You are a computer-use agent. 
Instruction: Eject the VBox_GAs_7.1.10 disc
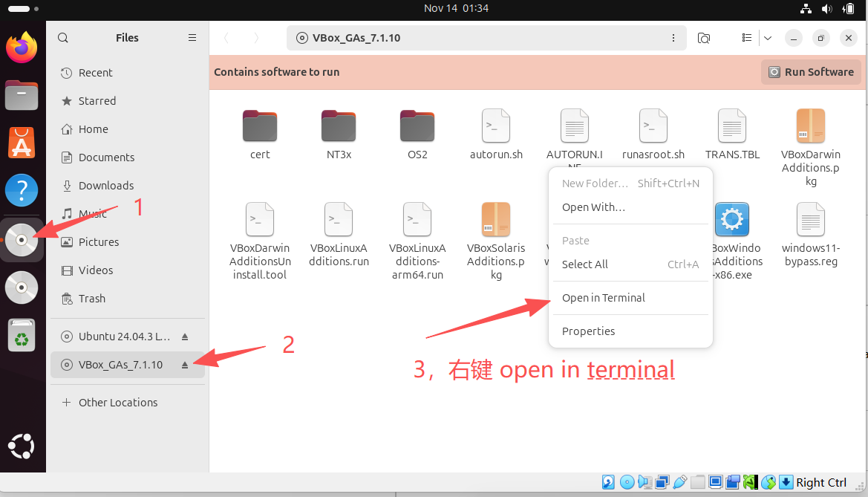[x=185, y=365]
